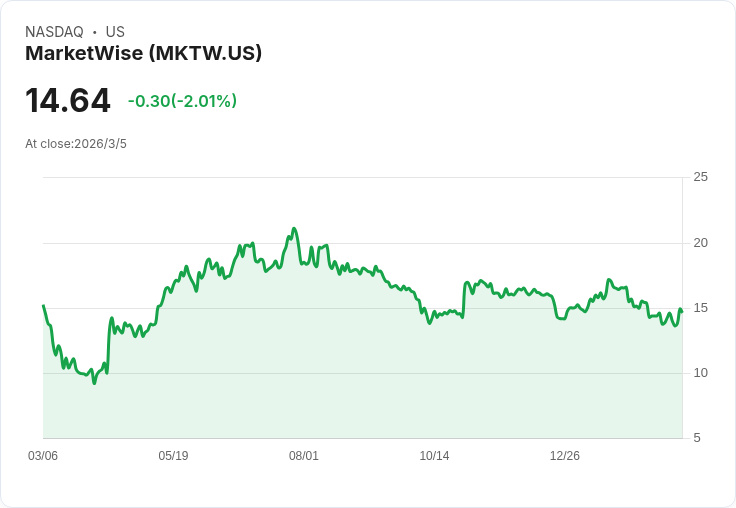
Task: Click the 5 y-axis label
Action: (697, 438)
